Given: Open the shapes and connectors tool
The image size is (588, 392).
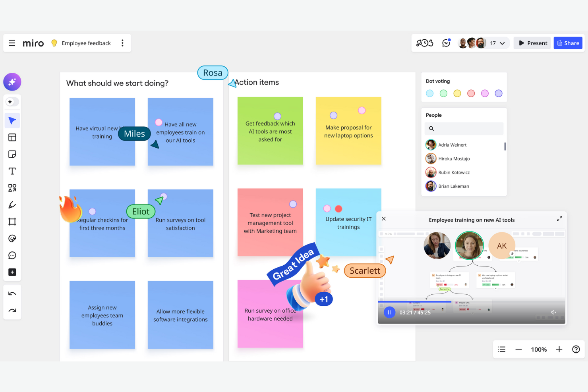Looking at the screenshot, I should point(12,188).
